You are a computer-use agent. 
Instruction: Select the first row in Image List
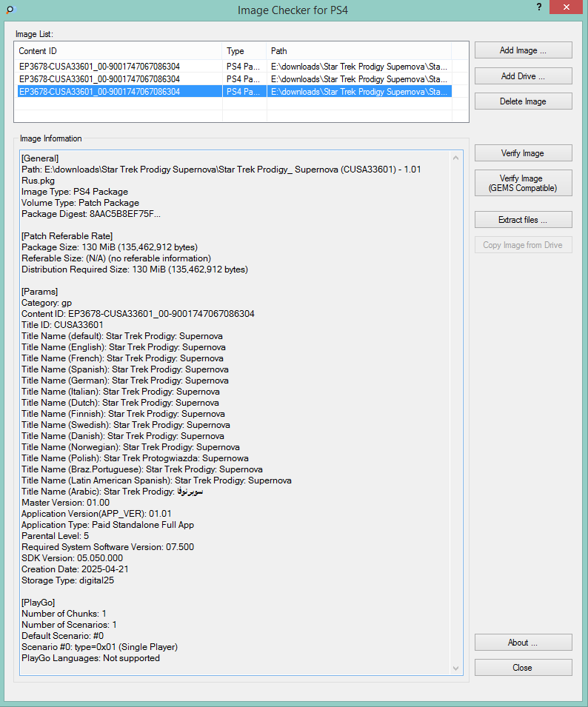[x=235, y=67]
